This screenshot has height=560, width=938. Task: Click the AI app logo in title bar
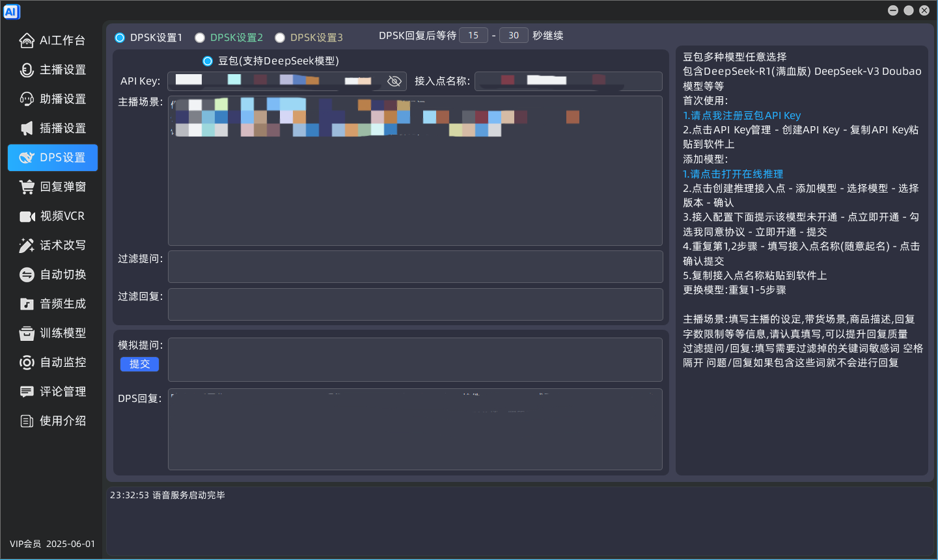click(12, 11)
